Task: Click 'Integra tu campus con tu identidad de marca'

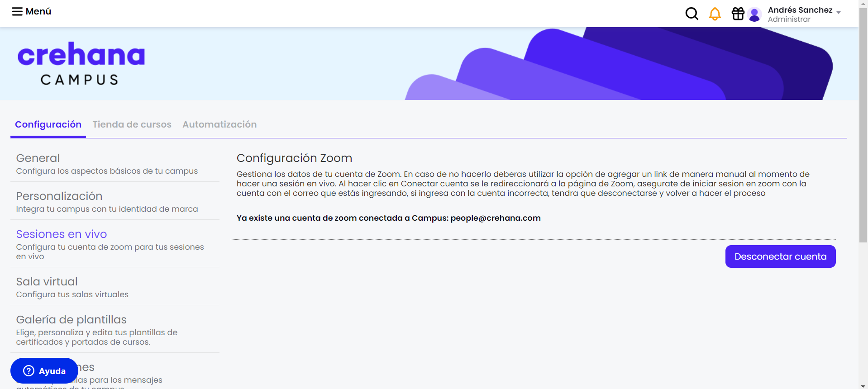Action: 107,209
